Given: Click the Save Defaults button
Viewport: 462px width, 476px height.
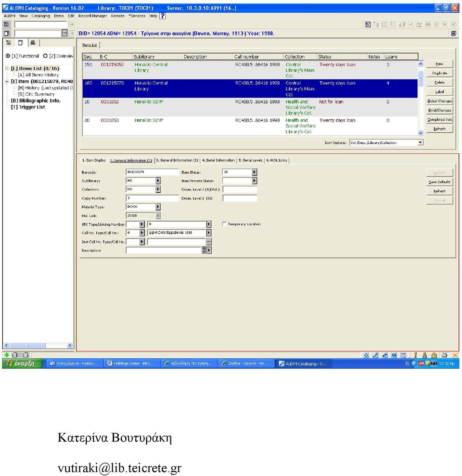Looking at the screenshot, I should (x=439, y=182).
